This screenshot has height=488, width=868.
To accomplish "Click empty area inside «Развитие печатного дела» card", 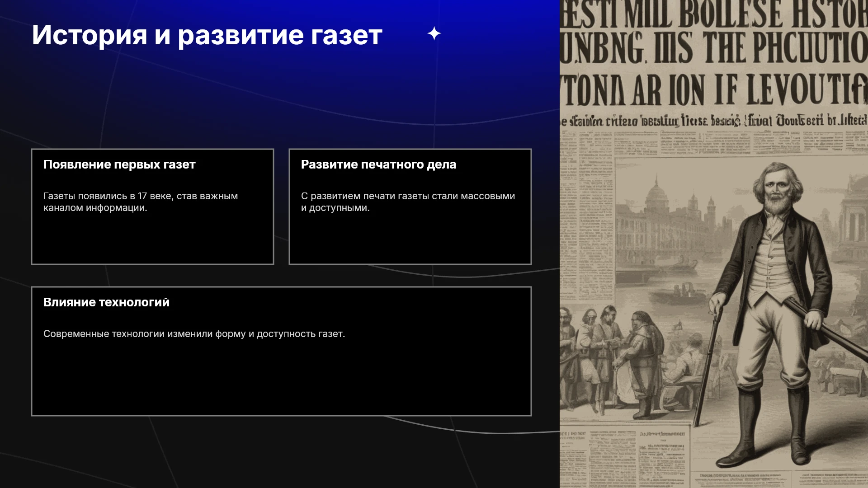I will click(x=410, y=239).
